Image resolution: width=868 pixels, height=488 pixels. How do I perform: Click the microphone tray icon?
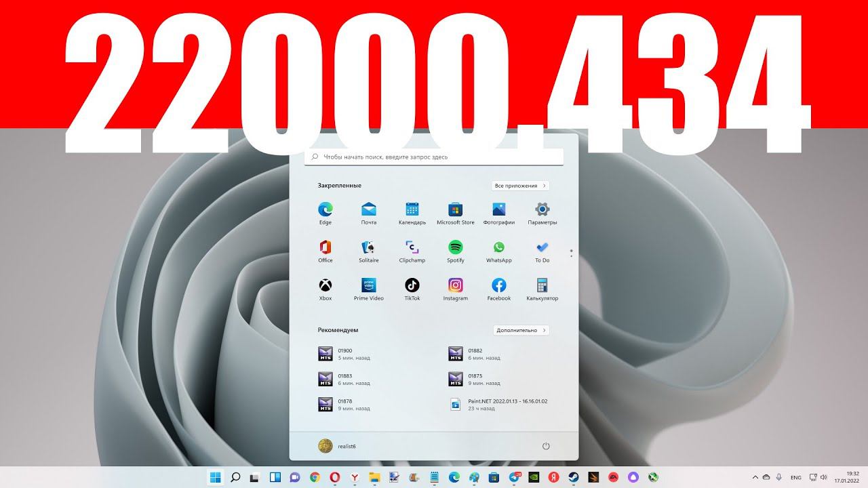coord(778,477)
